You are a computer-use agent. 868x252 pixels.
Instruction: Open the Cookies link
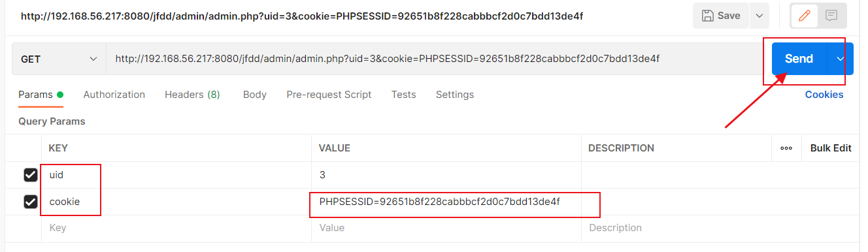(x=824, y=95)
